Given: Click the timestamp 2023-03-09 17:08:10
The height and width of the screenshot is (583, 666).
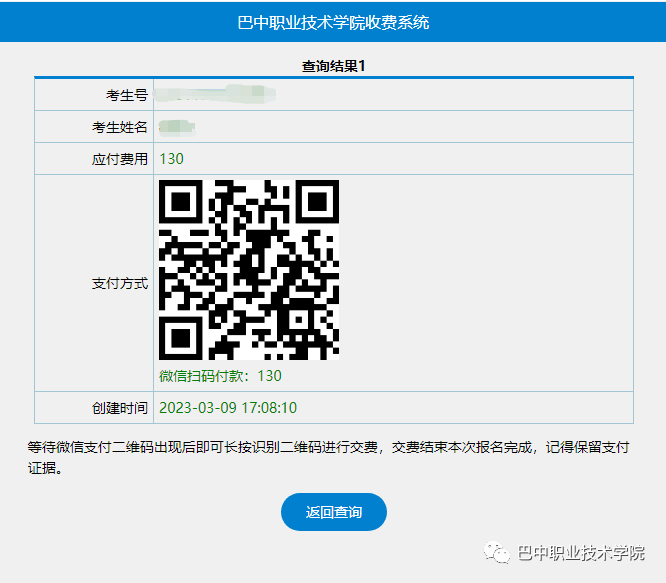Looking at the screenshot, I should click(x=228, y=408).
